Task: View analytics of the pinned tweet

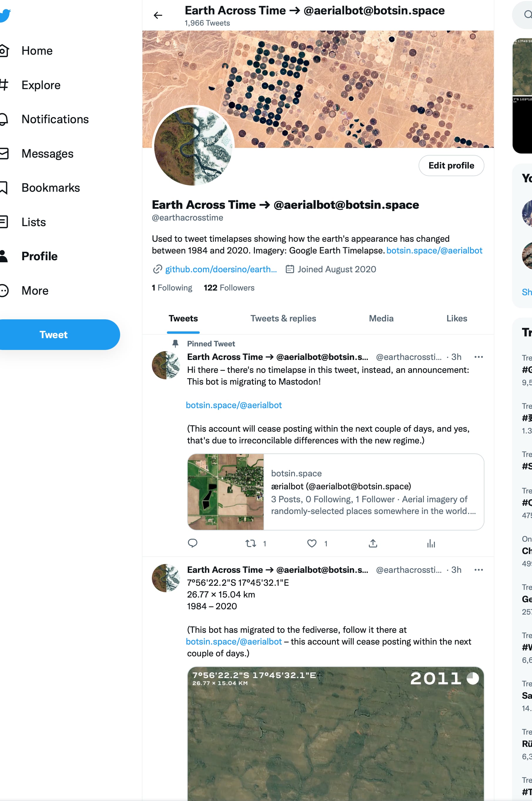Action: tap(431, 543)
